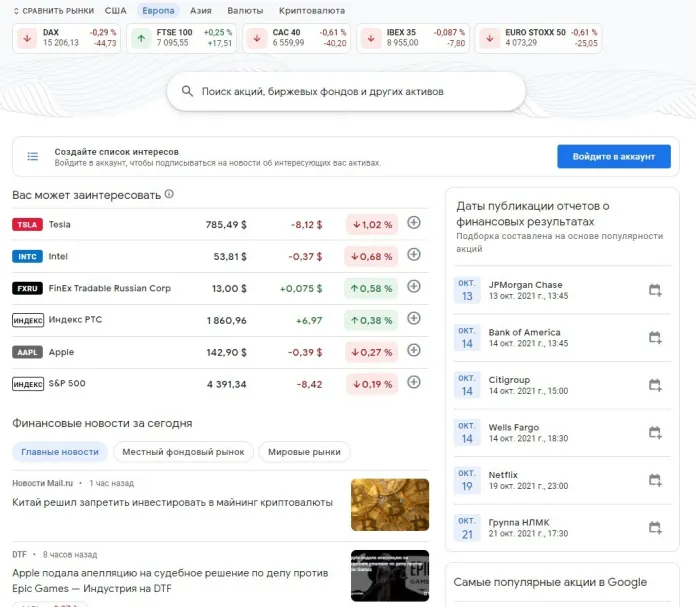Open the FinEx Tradable Russian Corp row

(220, 289)
